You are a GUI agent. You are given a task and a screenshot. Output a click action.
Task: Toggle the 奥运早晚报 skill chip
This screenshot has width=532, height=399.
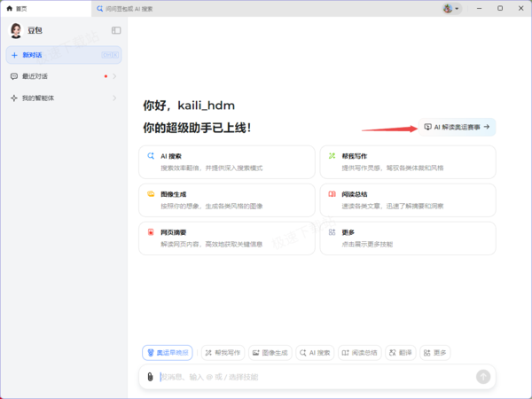tap(168, 353)
